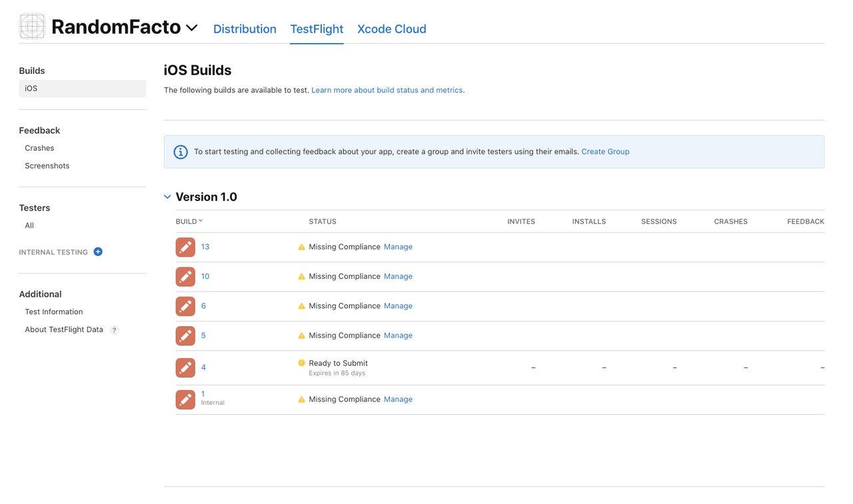Screen dimensions: 853x504
Task: Click the warning icon for build 1
Action: click(301, 399)
